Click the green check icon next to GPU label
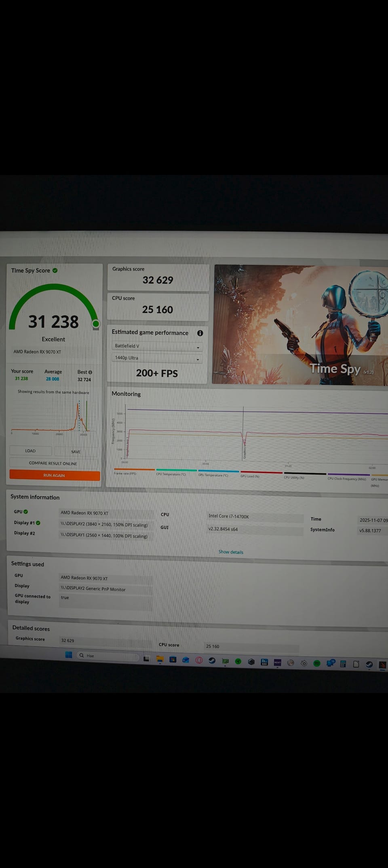 (26, 512)
